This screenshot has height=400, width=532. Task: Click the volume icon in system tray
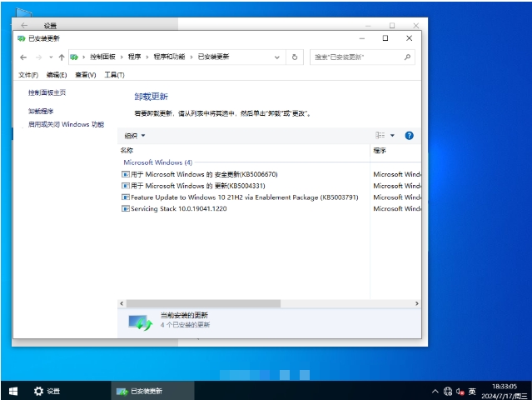pyautogui.click(x=460, y=391)
